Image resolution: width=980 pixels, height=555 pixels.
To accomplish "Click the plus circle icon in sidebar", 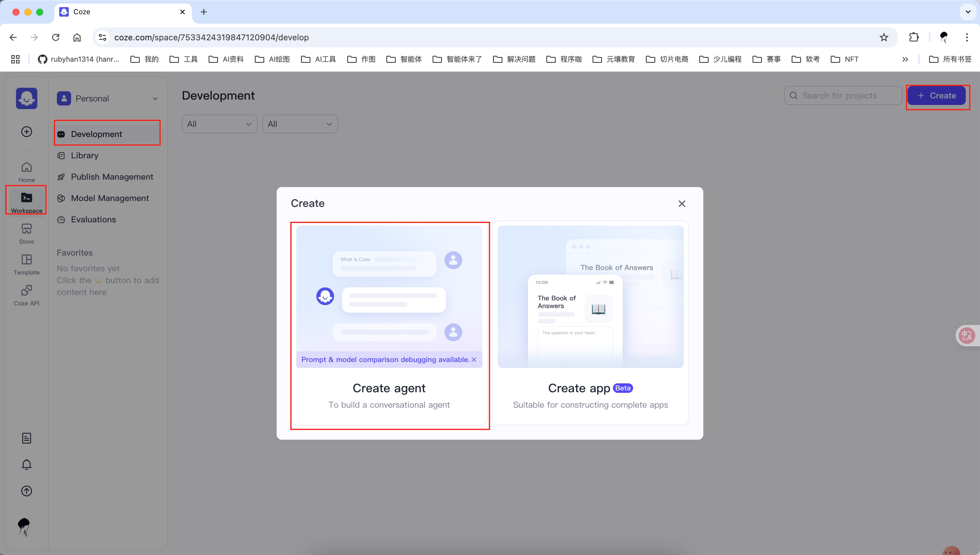I will (x=26, y=132).
